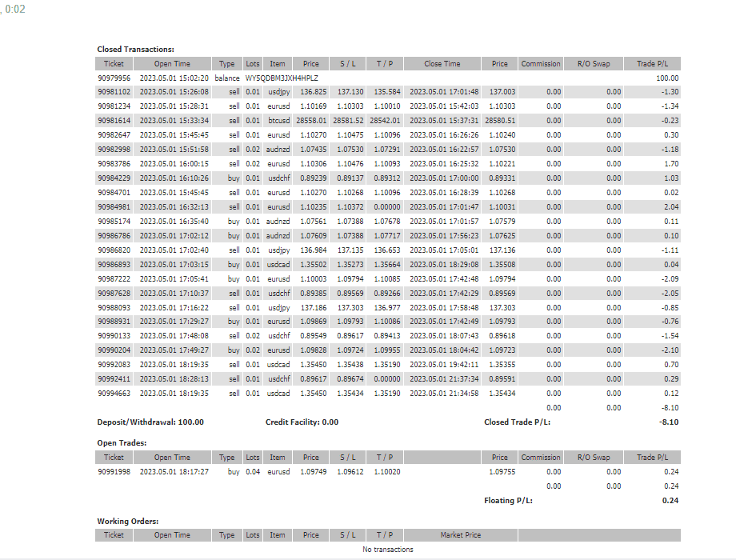The height and width of the screenshot is (560, 736).
Task: Select bold Floating P/L value 0.24
Action: click(x=670, y=500)
